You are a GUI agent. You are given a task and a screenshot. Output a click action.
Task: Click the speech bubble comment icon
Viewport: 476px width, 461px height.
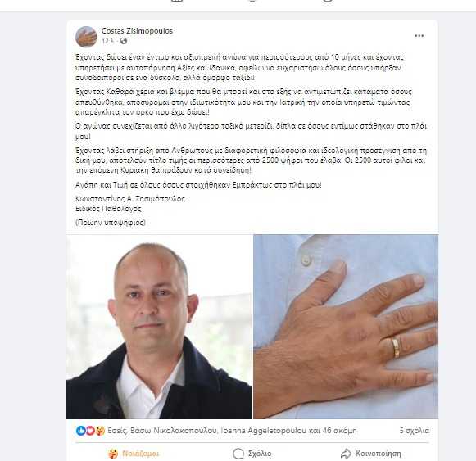tap(238, 454)
